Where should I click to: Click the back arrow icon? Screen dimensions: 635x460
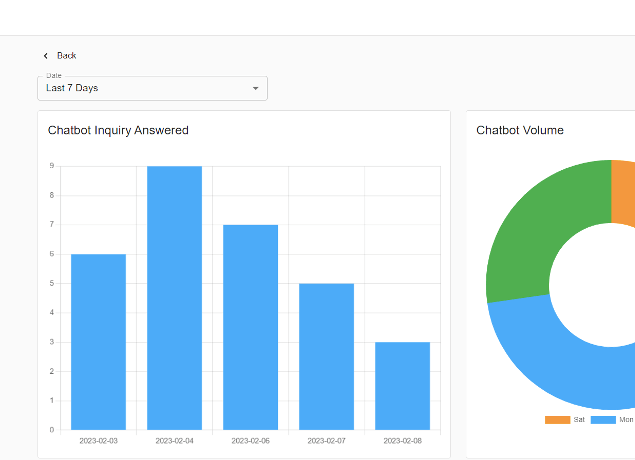point(46,56)
